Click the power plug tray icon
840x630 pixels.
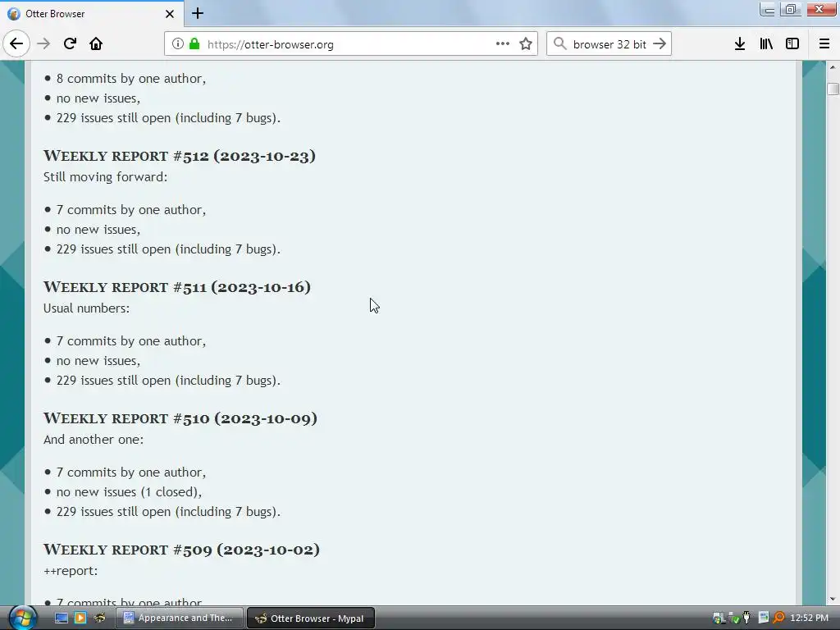click(746, 619)
